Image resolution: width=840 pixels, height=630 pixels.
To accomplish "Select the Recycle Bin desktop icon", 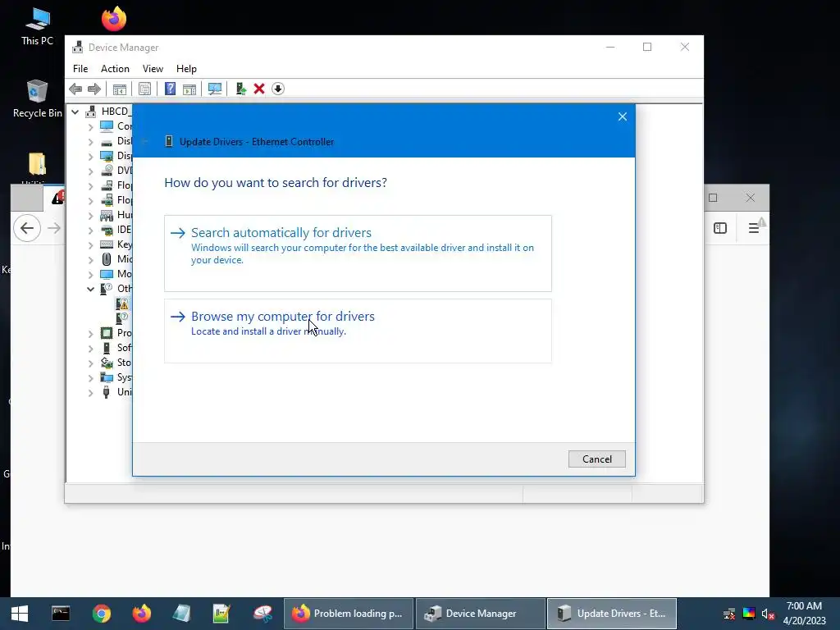I will (38, 99).
